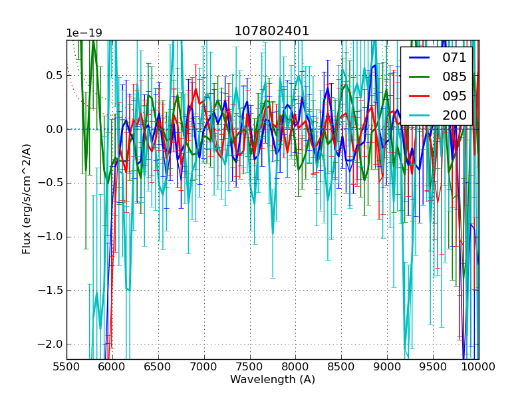Click the 10000 x-axis tick label

tap(479, 366)
